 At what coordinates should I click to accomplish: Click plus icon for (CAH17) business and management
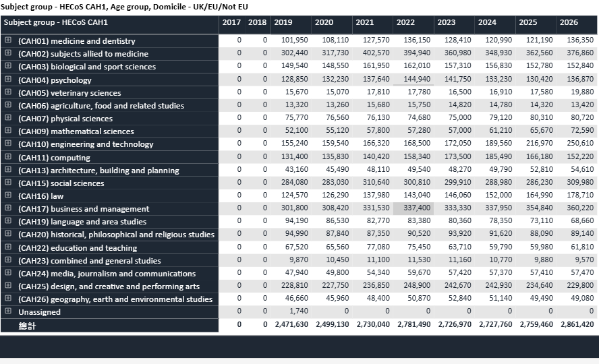[8, 208]
